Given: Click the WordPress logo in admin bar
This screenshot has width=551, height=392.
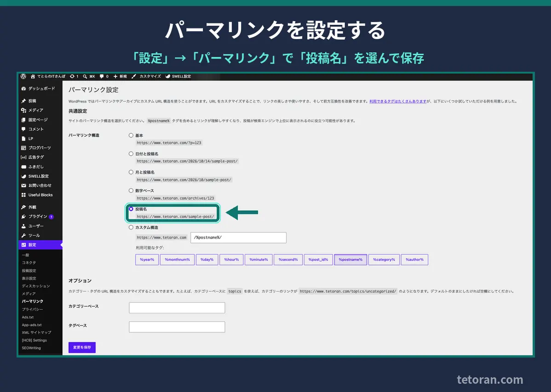Looking at the screenshot, I should coord(23,76).
